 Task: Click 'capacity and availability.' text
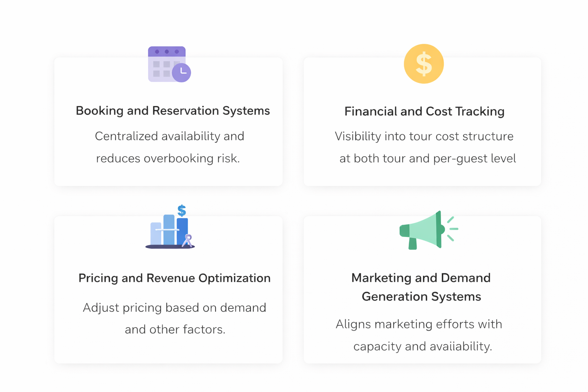tap(423, 346)
